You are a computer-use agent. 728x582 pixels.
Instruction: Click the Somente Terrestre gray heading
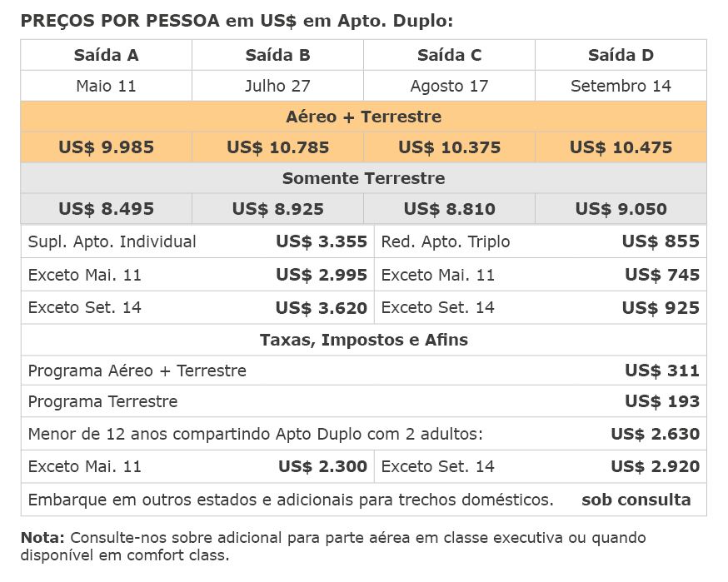tap(363, 178)
